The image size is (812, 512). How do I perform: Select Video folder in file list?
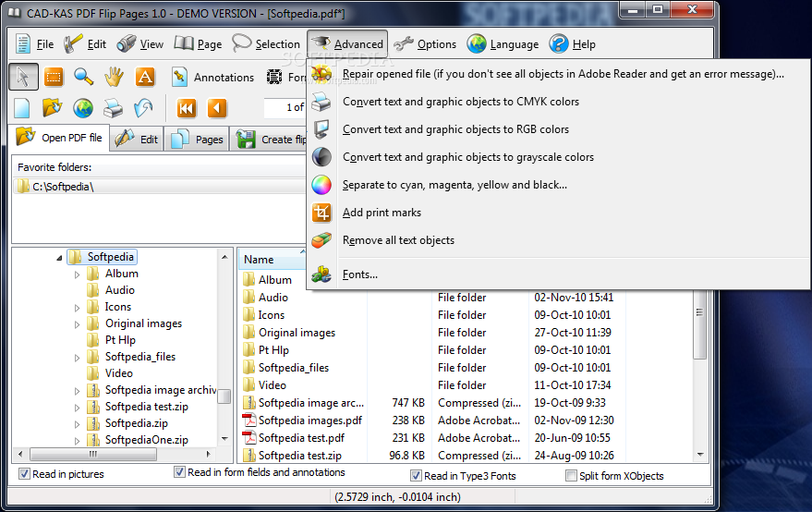point(272,385)
